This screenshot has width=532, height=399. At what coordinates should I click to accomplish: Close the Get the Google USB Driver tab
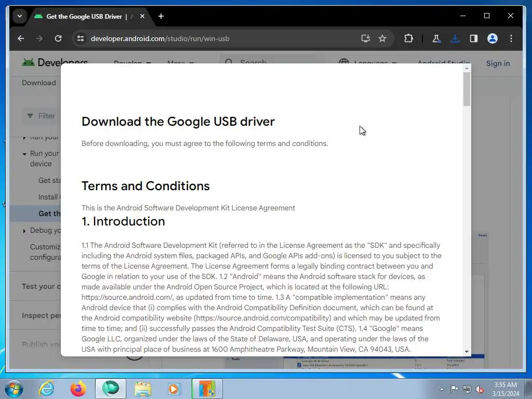[142, 16]
